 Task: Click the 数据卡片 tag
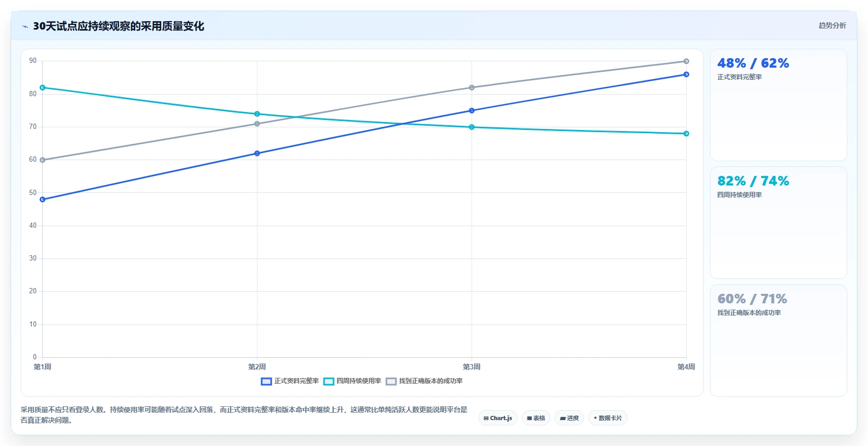[x=608, y=418]
